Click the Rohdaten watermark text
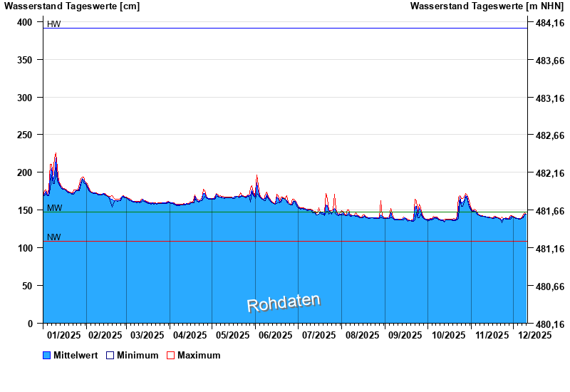 click(284, 302)
